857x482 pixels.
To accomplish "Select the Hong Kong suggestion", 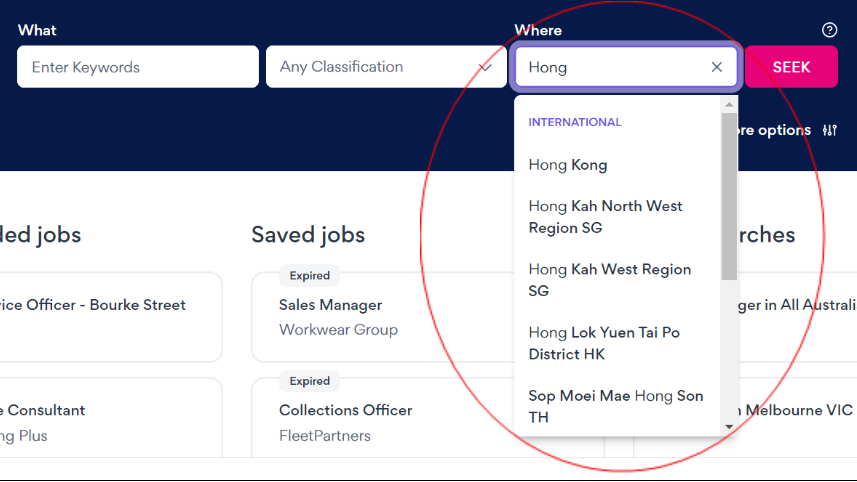I will pos(568,165).
